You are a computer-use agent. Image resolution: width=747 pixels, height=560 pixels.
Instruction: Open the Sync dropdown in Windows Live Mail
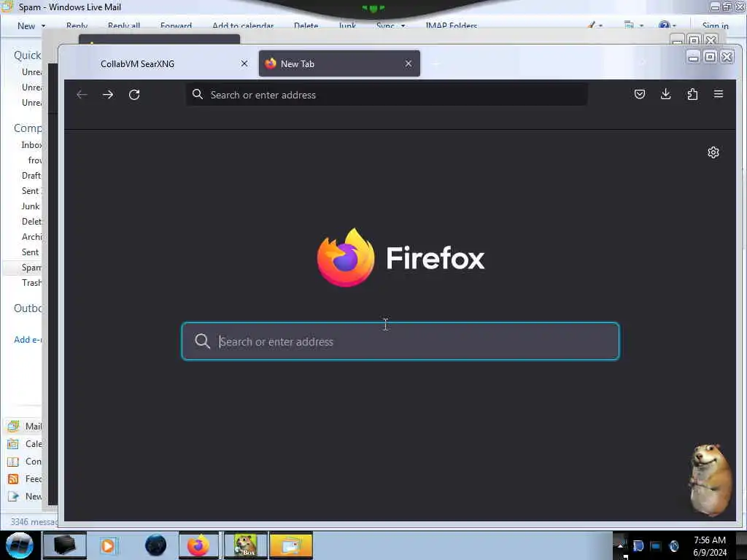pos(390,26)
